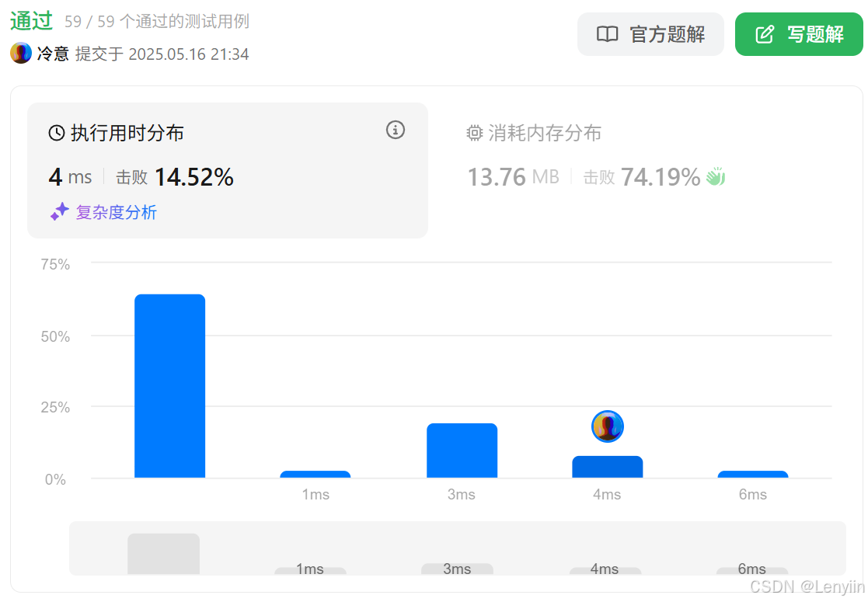Image resolution: width=868 pixels, height=602 pixels.
Task: Click the blue bar labeled 3ms
Action: (462, 451)
